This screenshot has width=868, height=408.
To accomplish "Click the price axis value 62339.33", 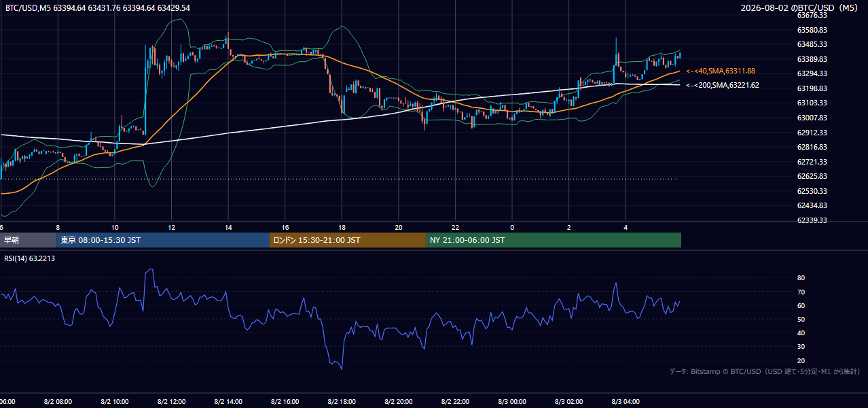I will tap(812, 220).
